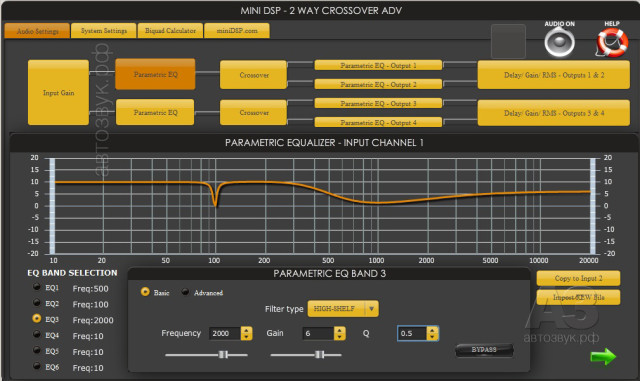This screenshot has height=381, width=640.
Task: Increase Frequency with the up stepper arrow
Action: (x=246, y=330)
